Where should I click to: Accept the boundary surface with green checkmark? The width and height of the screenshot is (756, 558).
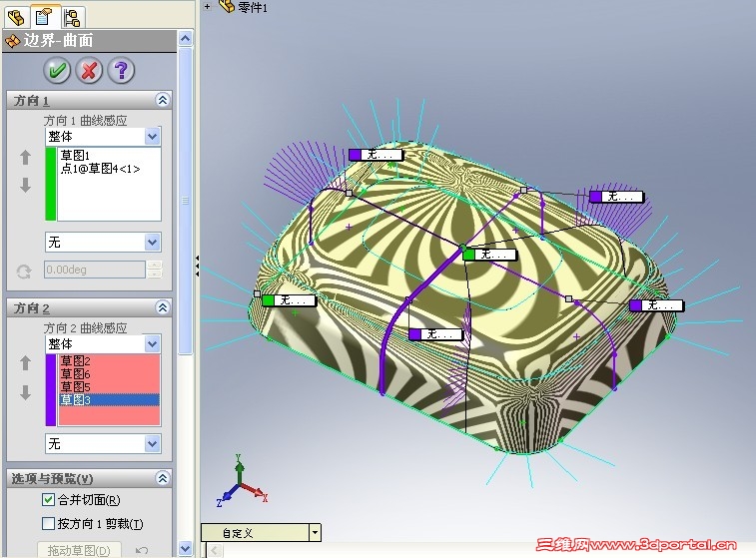tap(57, 70)
